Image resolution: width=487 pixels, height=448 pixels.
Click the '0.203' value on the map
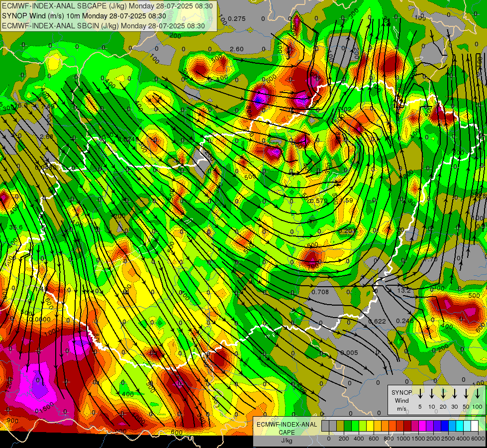pos(347,230)
